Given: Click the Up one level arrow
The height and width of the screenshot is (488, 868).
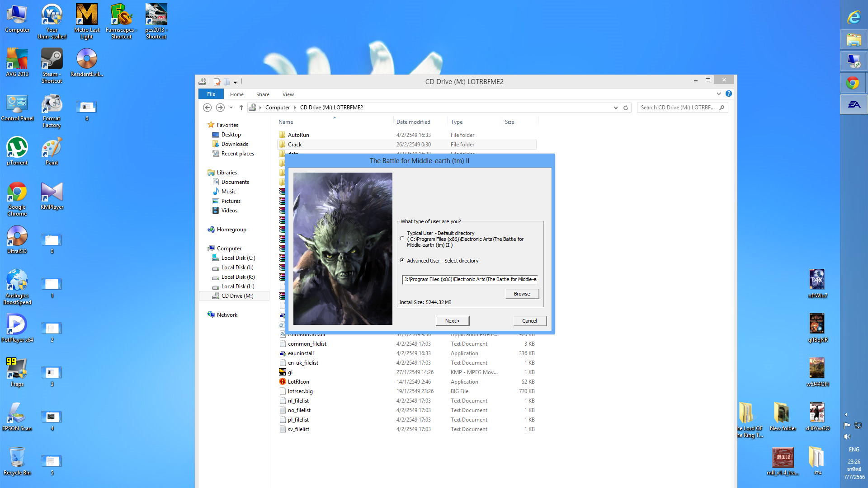Looking at the screenshot, I should pyautogui.click(x=241, y=108).
